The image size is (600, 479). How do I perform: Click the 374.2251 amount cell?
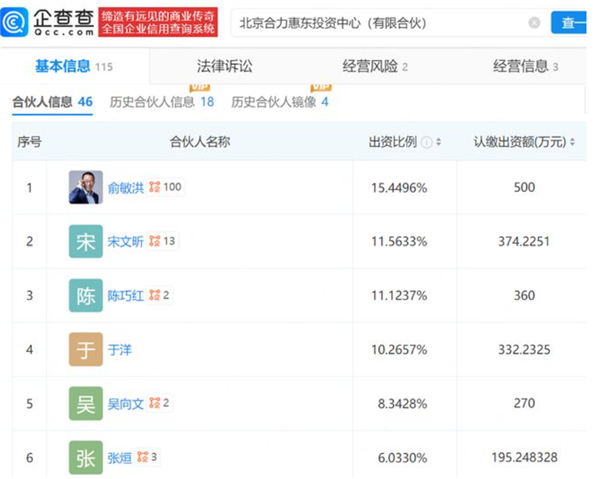click(524, 241)
